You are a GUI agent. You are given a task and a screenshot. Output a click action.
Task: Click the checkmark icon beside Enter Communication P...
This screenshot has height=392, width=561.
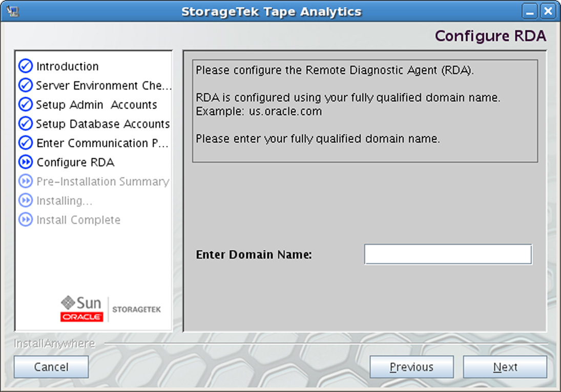coord(26,143)
